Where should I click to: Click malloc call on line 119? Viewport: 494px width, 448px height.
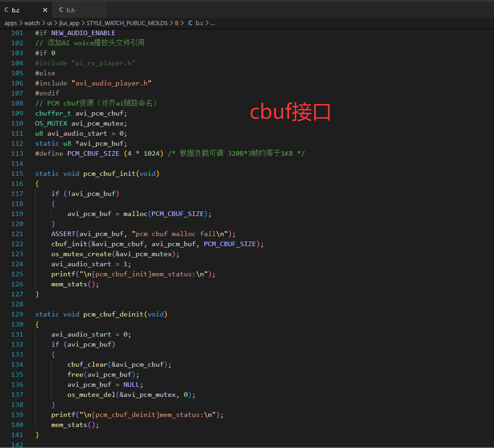[x=135, y=214]
